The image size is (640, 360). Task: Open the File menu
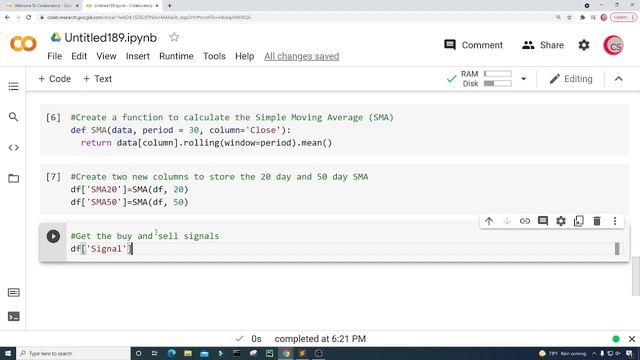[x=55, y=56]
